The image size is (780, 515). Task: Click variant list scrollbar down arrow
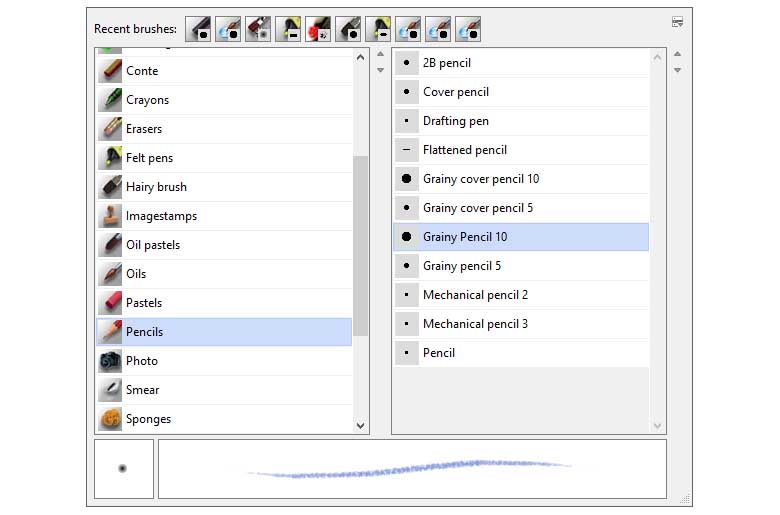pos(657,425)
